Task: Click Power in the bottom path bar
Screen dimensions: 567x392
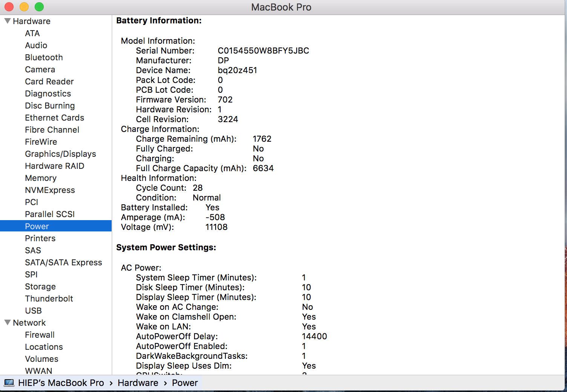Action: click(185, 383)
